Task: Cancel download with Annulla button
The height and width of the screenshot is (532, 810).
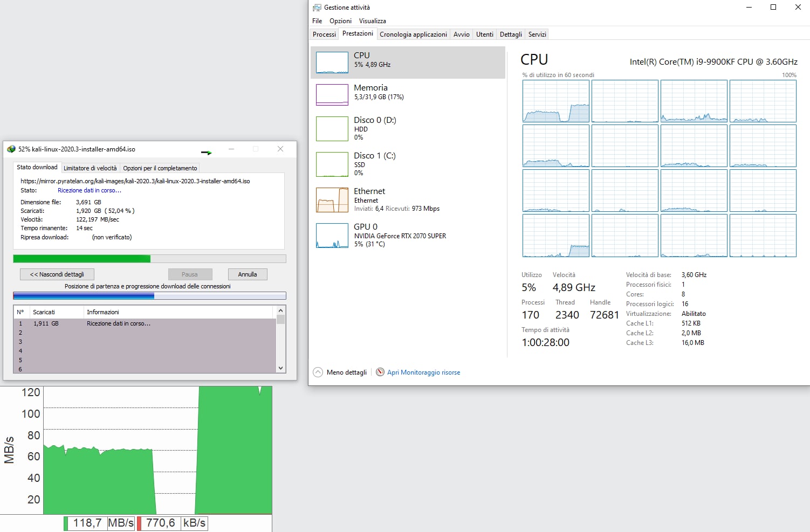Action: [x=248, y=274]
